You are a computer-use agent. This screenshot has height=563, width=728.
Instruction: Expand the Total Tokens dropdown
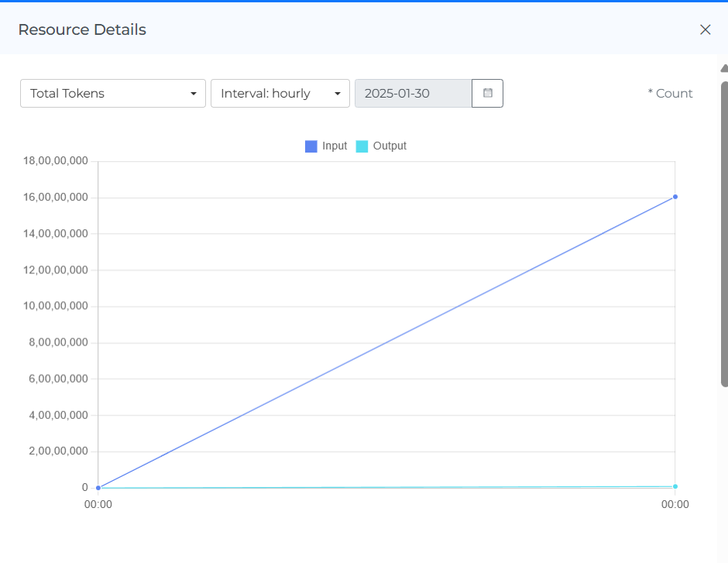(113, 93)
